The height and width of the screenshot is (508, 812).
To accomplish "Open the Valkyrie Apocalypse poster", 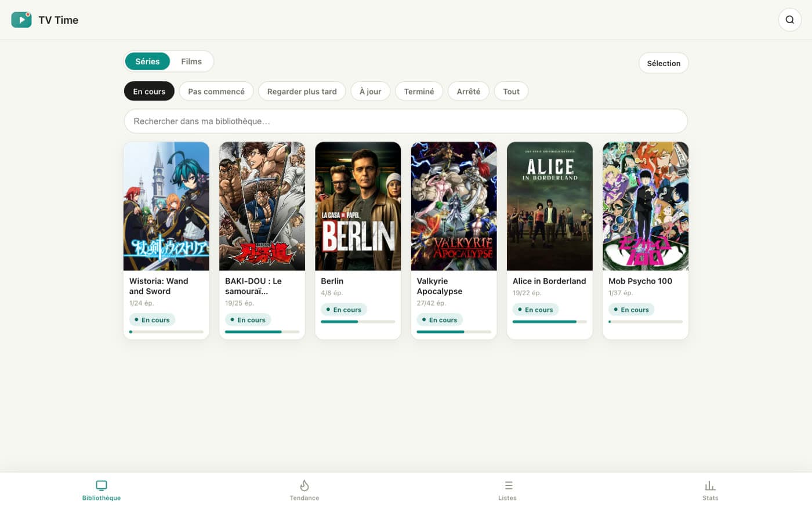I will [x=454, y=206].
